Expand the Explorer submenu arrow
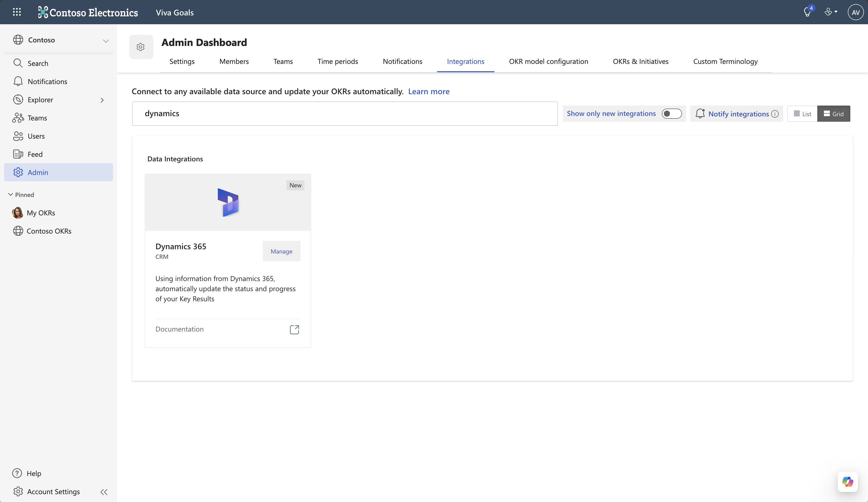The width and height of the screenshot is (868, 502). click(x=102, y=100)
